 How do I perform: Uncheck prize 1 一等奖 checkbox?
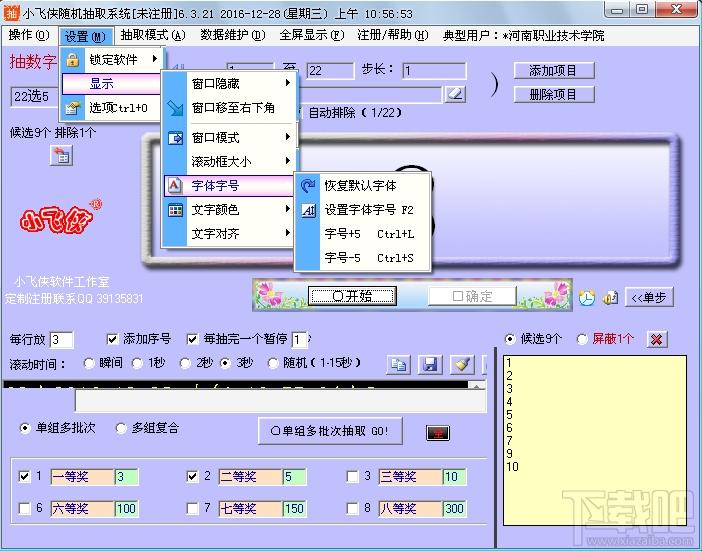coord(25,476)
